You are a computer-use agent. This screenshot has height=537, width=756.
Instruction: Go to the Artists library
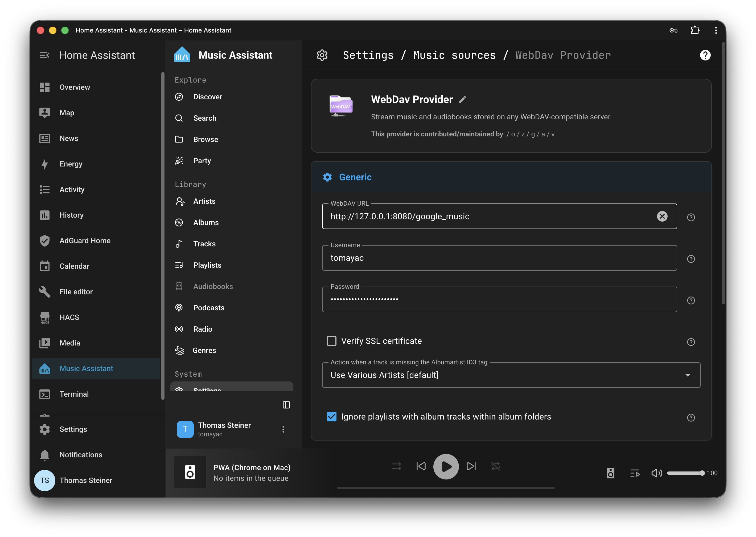231,201
